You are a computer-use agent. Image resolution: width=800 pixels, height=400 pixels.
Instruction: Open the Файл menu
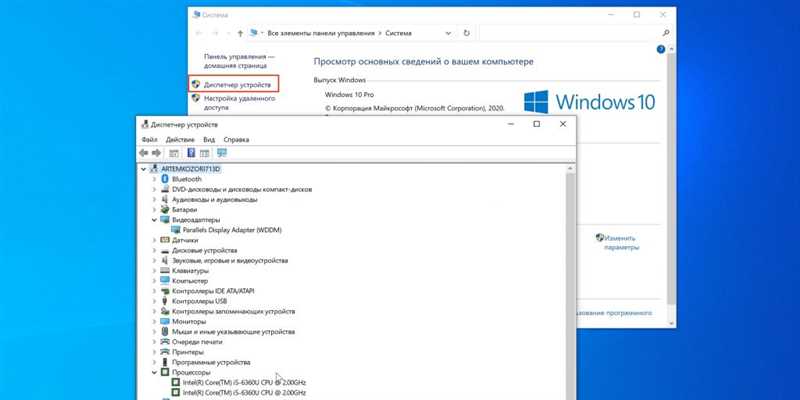click(149, 140)
